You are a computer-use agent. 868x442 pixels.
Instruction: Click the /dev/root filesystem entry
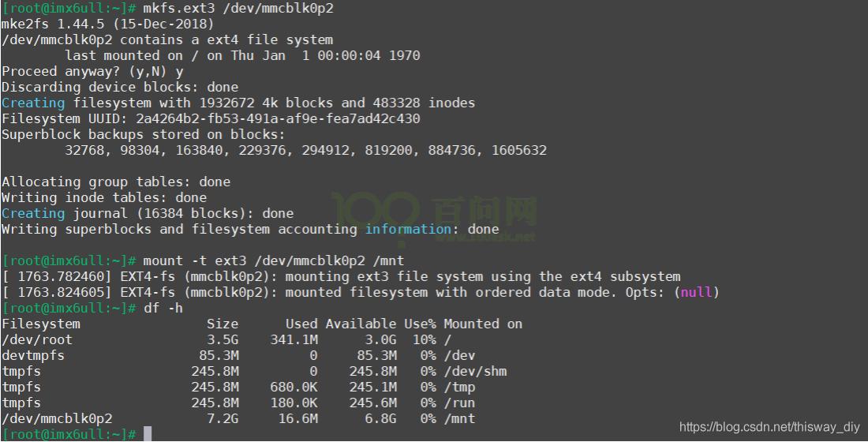tap(37, 339)
